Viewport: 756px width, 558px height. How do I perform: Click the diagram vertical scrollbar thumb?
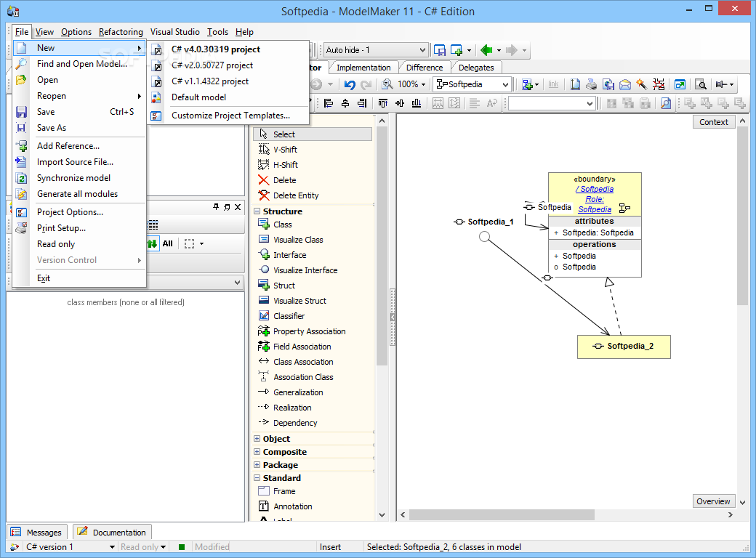click(742, 216)
